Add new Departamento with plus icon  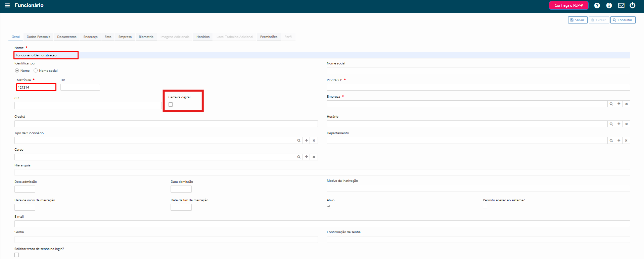[619, 141]
